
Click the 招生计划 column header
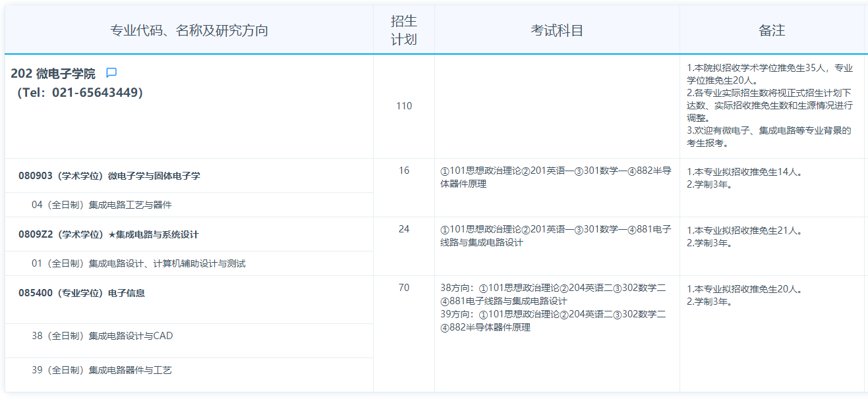coord(404,30)
